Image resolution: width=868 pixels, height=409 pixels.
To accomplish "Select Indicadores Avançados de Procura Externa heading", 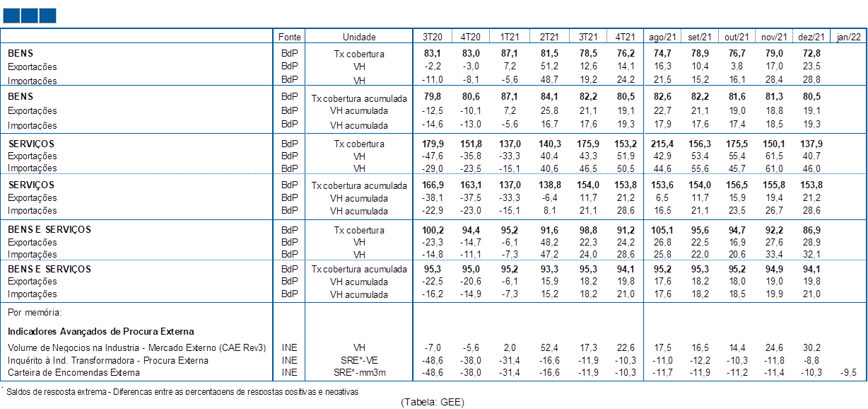I will [x=101, y=331].
